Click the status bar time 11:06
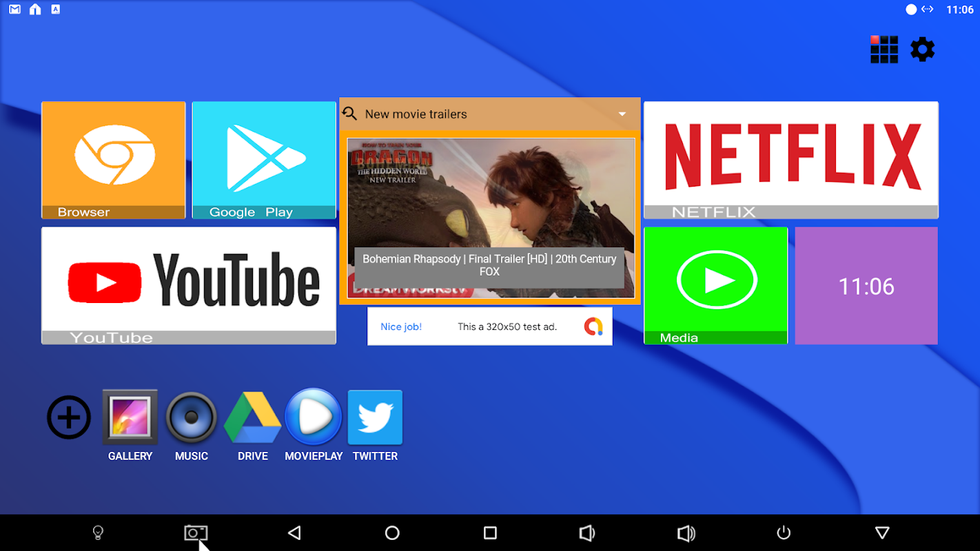Screen dimensions: 980x551 [959, 10]
